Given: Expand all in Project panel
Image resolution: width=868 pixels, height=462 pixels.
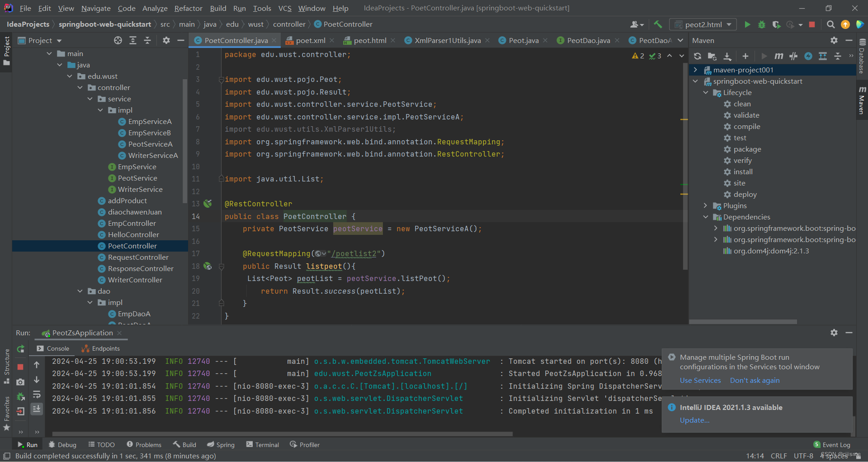Looking at the screenshot, I should click(133, 40).
